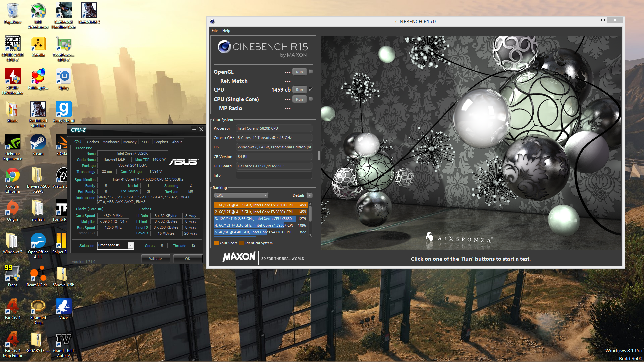Uncheck the CPU test checkbox
644x362 pixels.
pyautogui.click(x=311, y=89)
